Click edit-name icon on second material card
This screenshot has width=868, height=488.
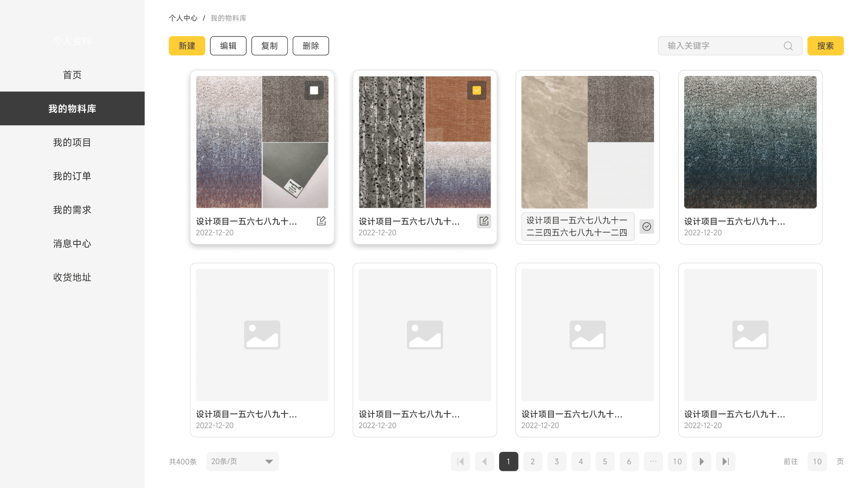click(484, 221)
